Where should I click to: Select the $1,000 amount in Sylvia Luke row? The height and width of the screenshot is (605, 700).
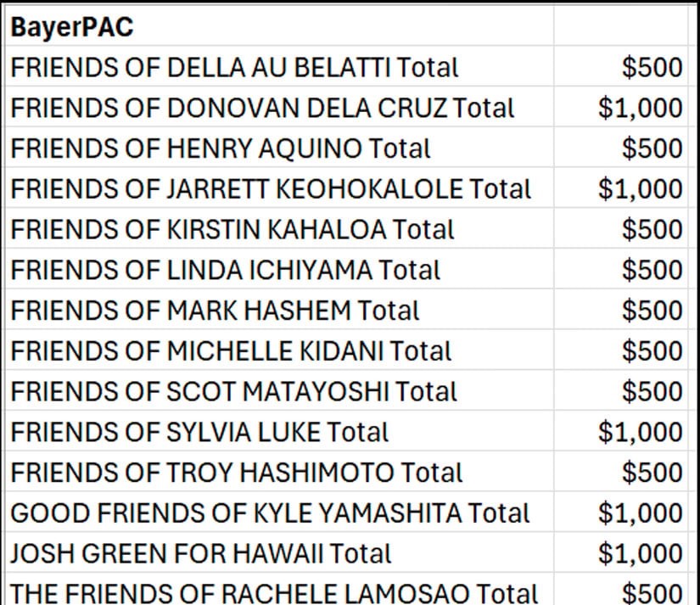pyautogui.click(x=640, y=432)
